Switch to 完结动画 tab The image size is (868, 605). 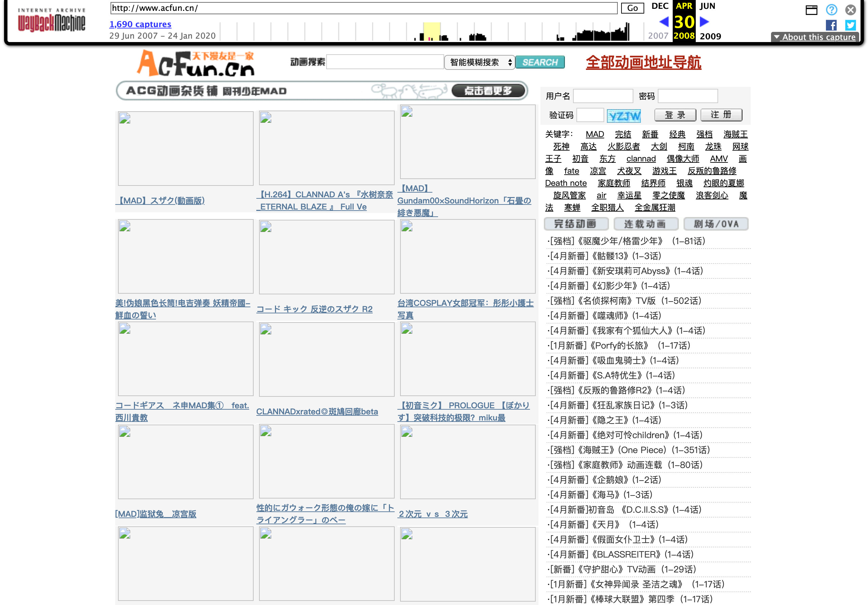point(576,224)
